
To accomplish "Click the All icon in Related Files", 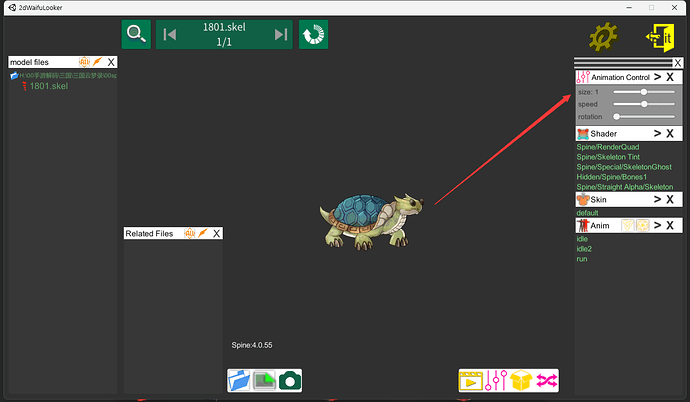I will [190, 233].
